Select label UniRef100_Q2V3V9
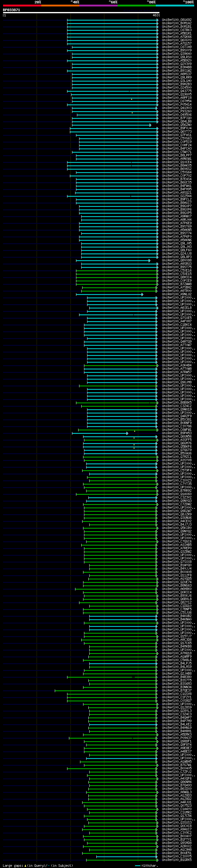This screenshot has height=868, width=197. pos(177,64)
